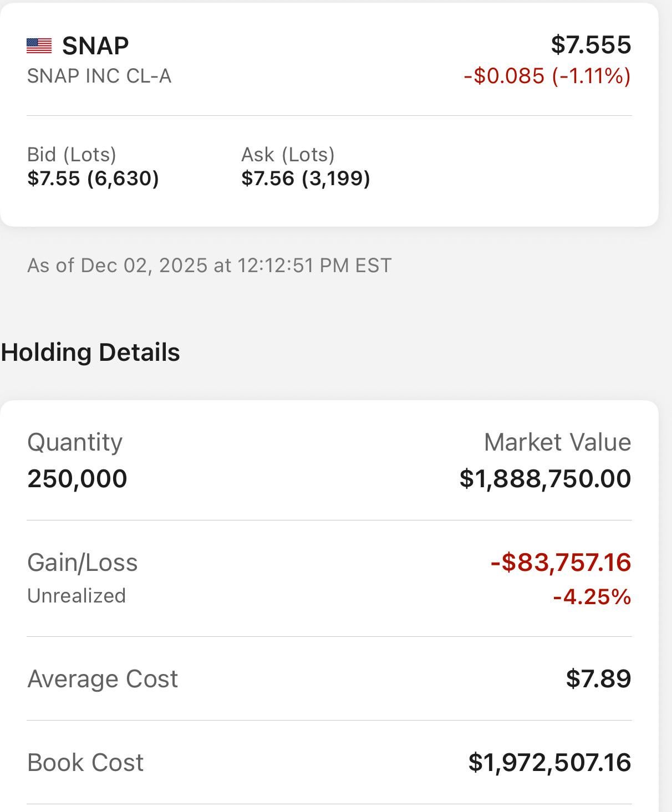Image resolution: width=672 pixels, height=812 pixels.
Task: Tap the SNAP ticker symbol
Action: click(95, 45)
